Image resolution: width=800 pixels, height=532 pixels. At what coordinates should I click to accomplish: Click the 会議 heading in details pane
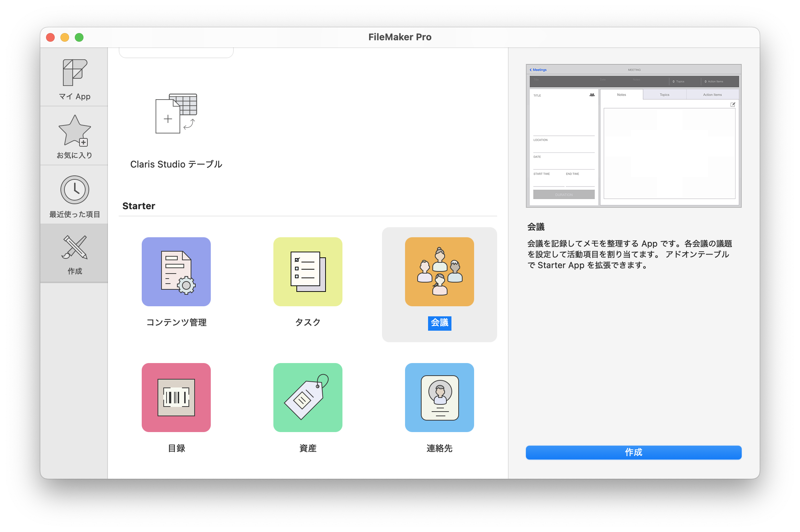tap(536, 227)
